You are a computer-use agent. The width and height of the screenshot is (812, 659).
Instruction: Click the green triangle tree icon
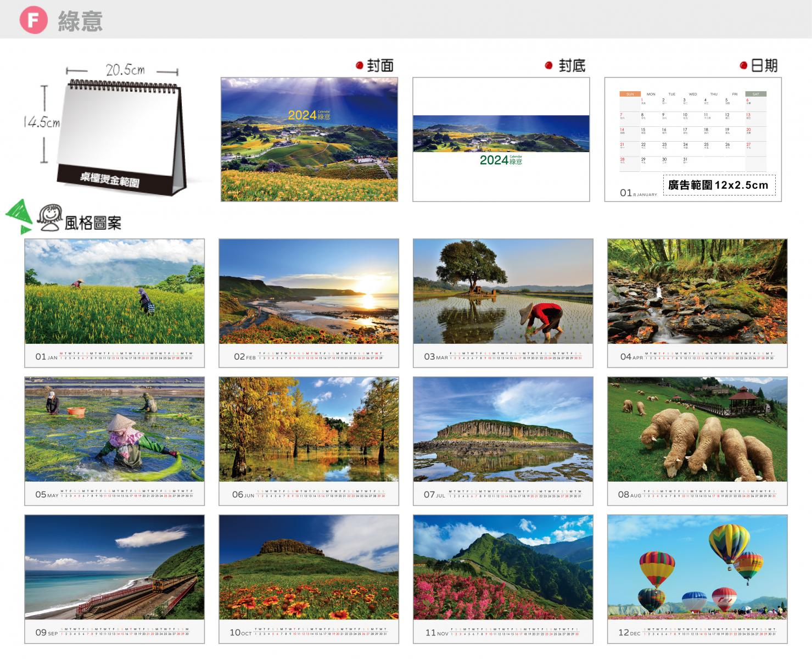point(19,216)
